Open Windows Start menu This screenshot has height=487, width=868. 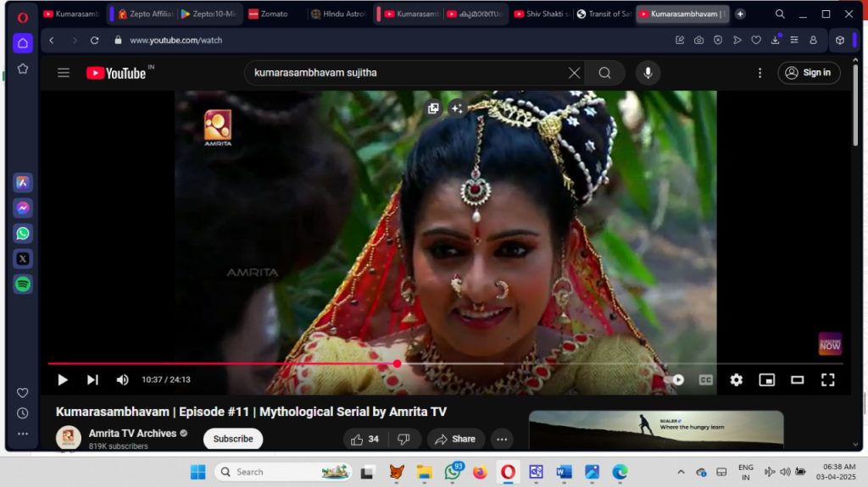point(198,472)
